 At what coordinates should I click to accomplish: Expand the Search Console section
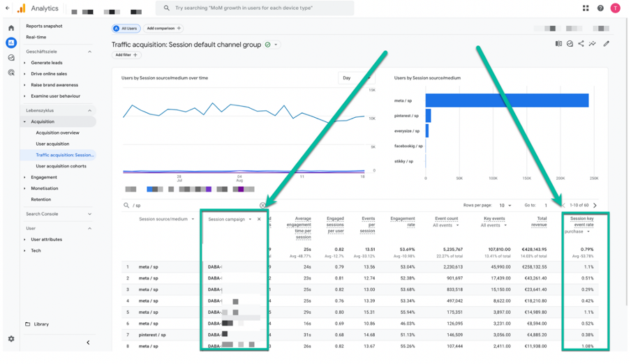89,214
